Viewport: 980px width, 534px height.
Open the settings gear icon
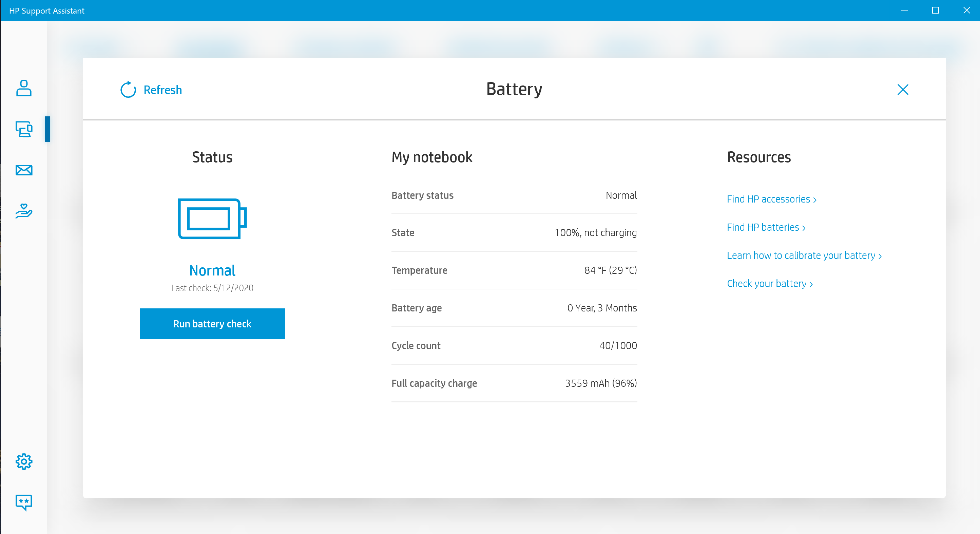pyautogui.click(x=24, y=462)
